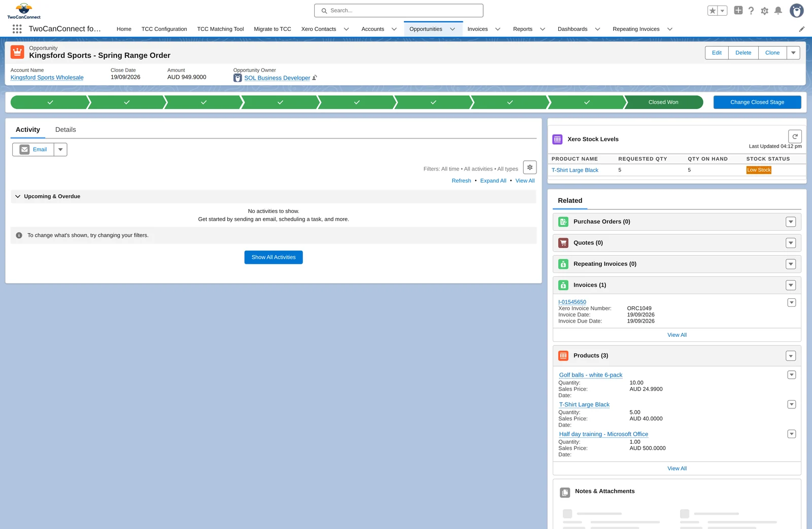
Task: Open the T-Shirt Large Black stock link
Action: tap(575, 170)
